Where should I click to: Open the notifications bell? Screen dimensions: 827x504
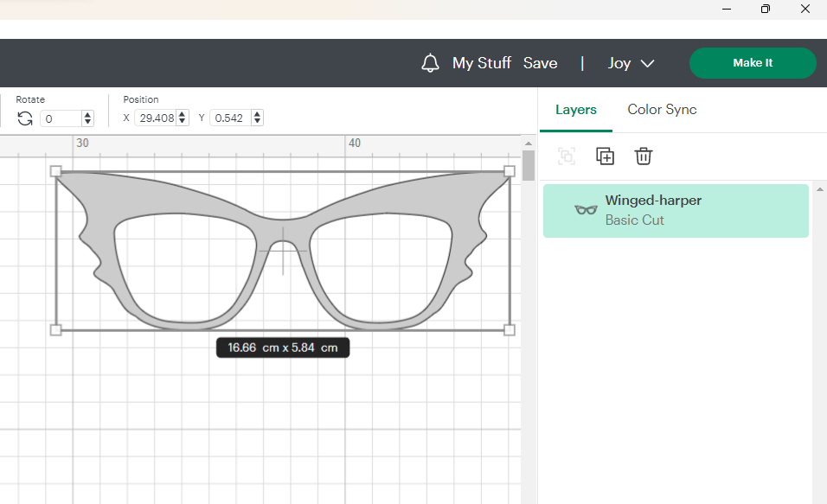click(430, 63)
